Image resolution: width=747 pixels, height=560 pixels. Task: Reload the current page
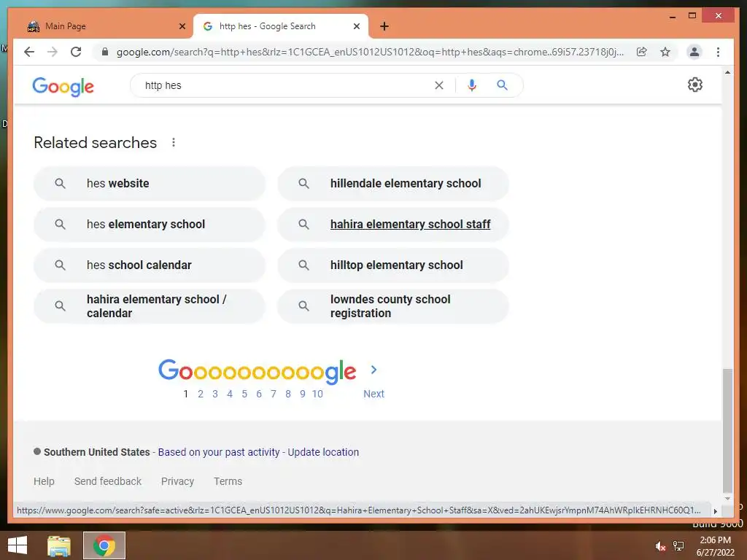tap(76, 52)
